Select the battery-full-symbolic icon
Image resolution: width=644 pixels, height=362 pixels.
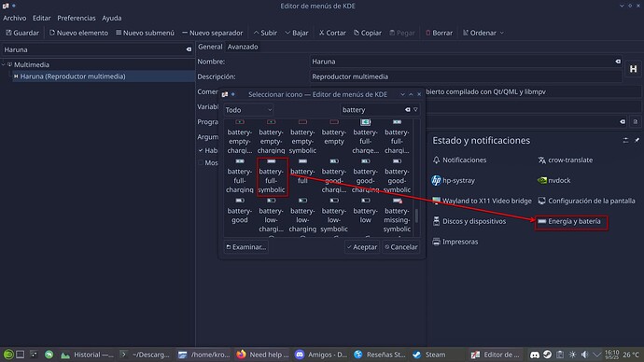click(x=271, y=176)
